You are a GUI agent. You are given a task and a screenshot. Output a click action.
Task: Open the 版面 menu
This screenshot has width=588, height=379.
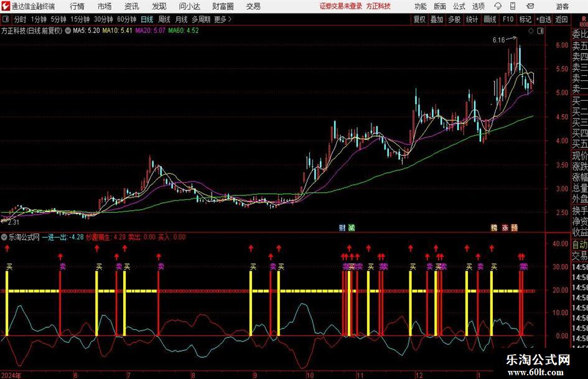tap(439, 6)
